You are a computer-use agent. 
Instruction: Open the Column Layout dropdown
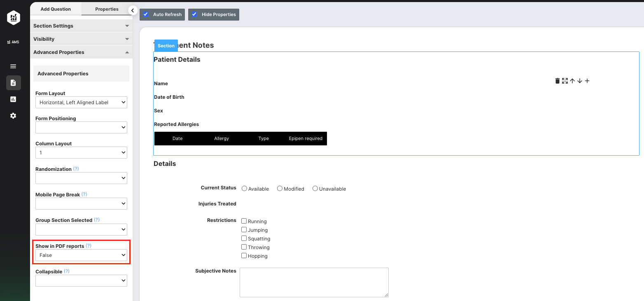click(81, 153)
